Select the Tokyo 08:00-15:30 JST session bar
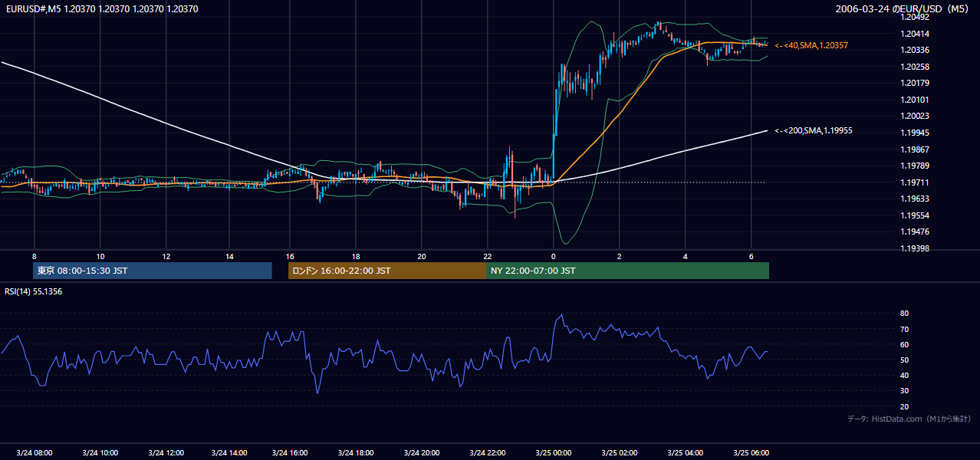The width and height of the screenshot is (980, 460). pos(153,271)
